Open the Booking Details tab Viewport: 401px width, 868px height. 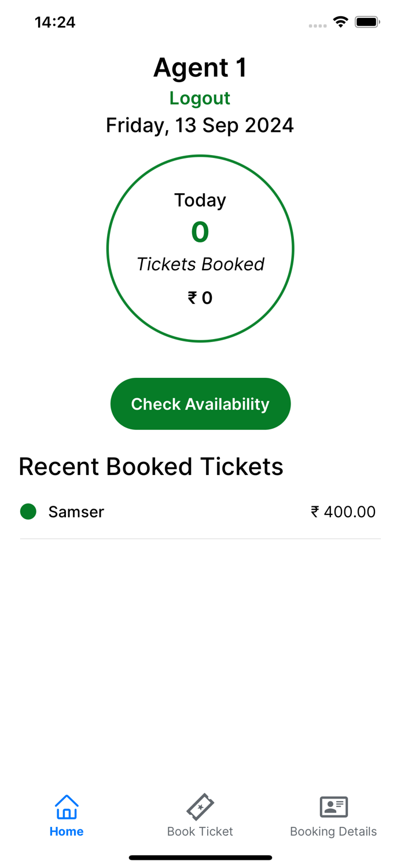pyautogui.click(x=333, y=816)
